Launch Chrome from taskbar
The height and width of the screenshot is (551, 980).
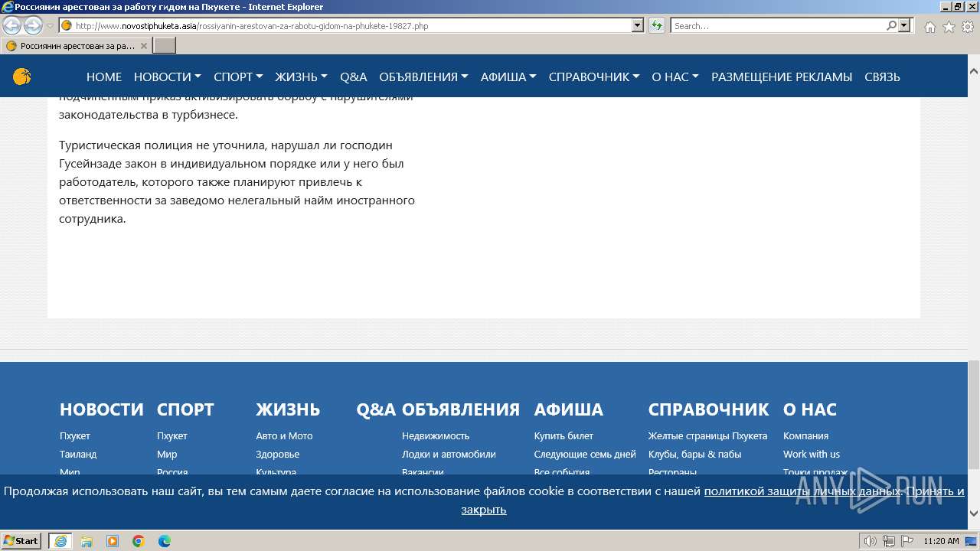pos(139,541)
